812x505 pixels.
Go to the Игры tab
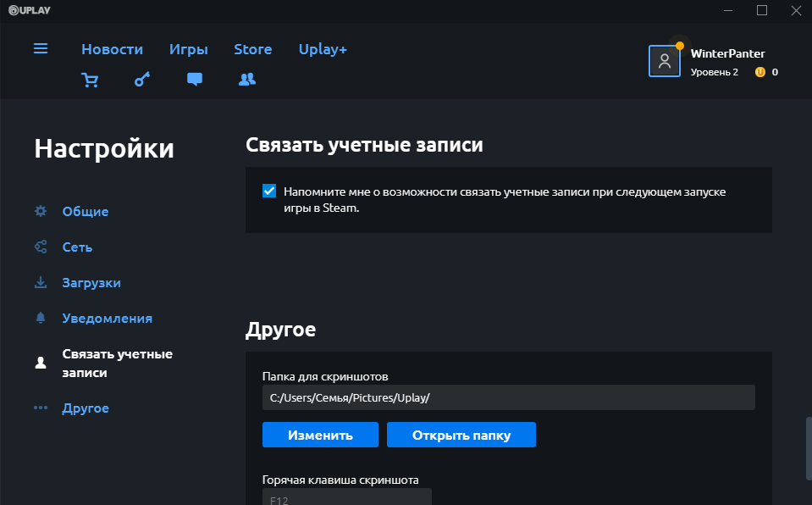pos(189,49)
